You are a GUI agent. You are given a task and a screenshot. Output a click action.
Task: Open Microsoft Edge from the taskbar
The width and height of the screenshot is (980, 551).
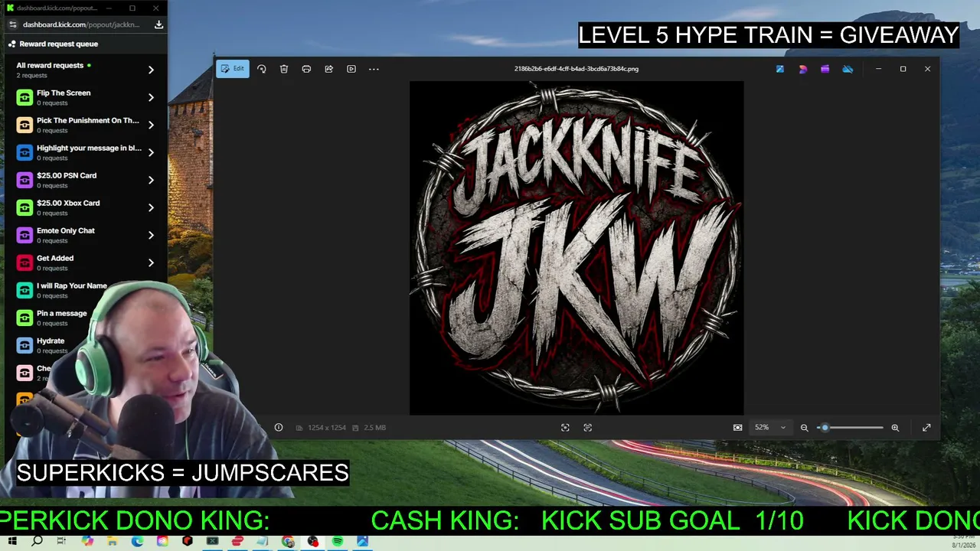[x=137, y=542]
